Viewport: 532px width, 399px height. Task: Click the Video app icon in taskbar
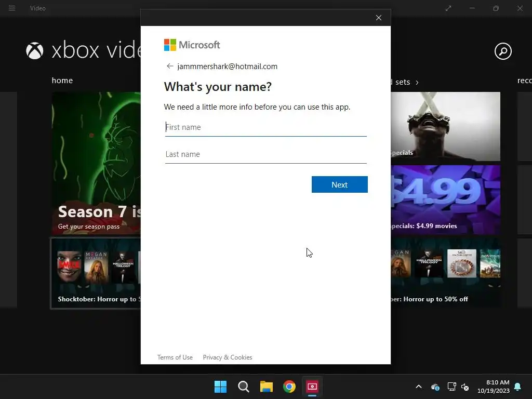pyautogui.click(x=312, y=387)
